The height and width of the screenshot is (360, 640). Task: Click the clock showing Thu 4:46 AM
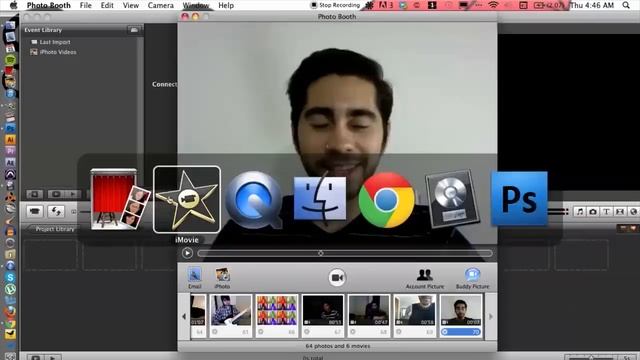tap(591, 5)
